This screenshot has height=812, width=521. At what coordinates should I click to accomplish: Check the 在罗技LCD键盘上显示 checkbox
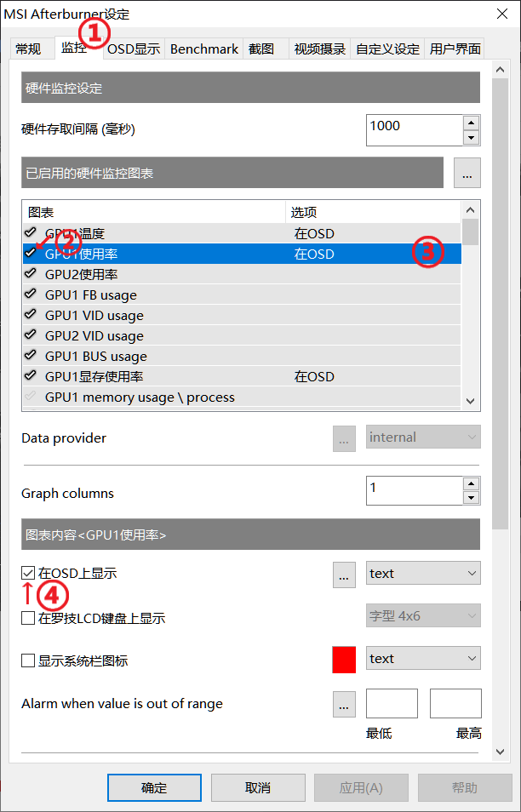click(28, 618)
